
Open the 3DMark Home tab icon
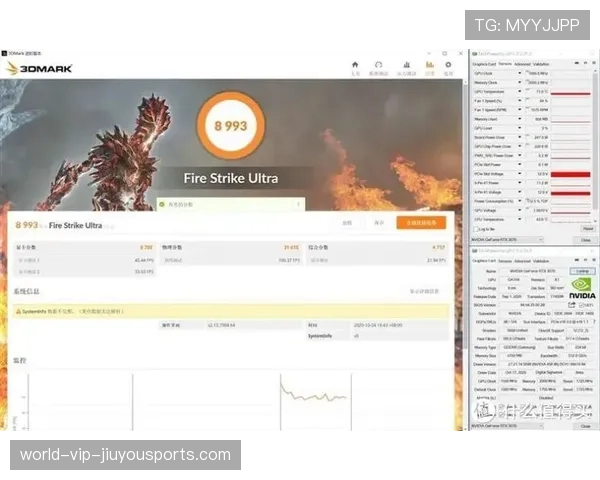(355, 65)
